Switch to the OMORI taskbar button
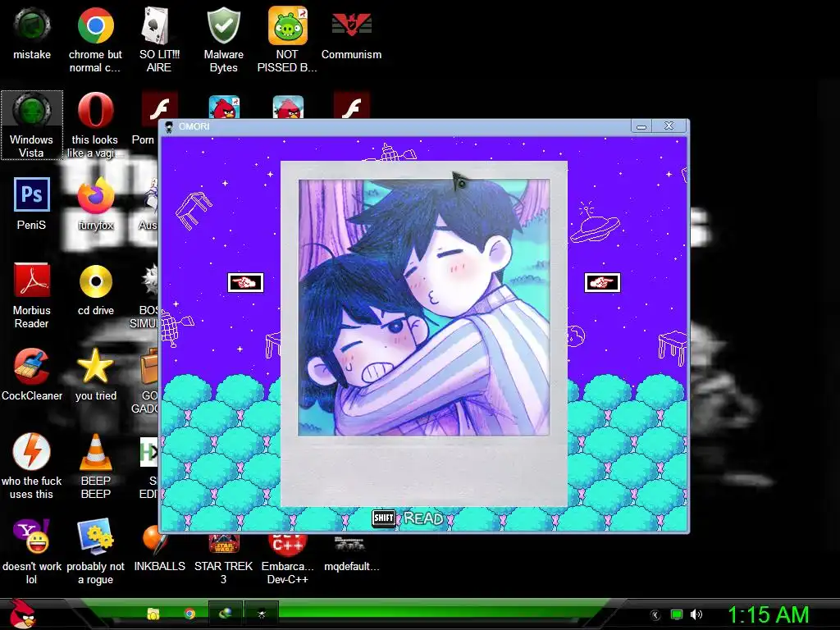Screen dimensions: 840x630 click(x=262, y=614)
